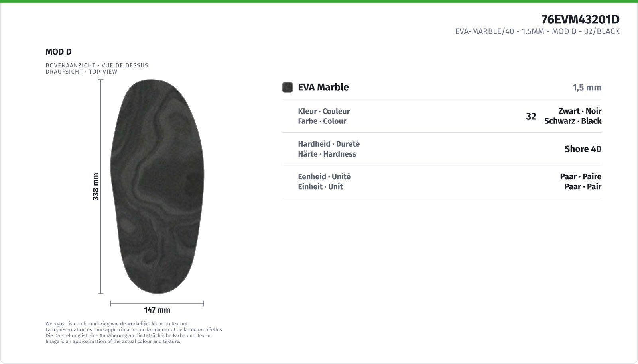
Task: Click the Hardheid · Dureté label
Action: point(329,144)
